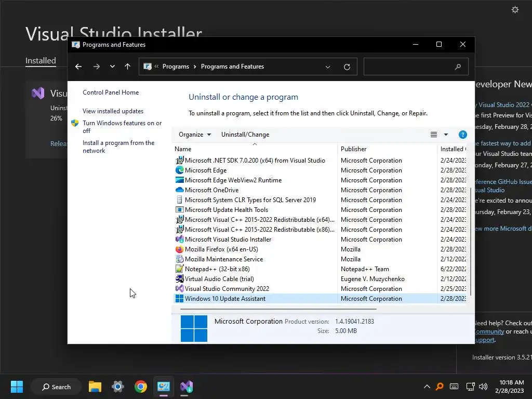This screenshot has width=532, height=399.
Task: Click the Update Health Tools icon
Action: point(179,209)
